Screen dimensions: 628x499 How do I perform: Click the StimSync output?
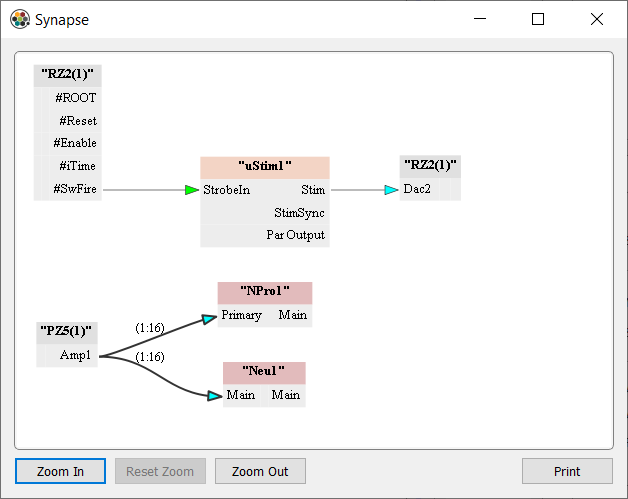pyautogui.click(x=299, y=213)
